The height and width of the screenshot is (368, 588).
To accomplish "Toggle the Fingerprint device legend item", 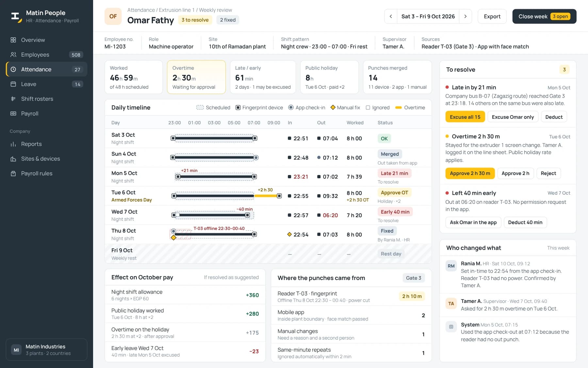I will [x=259, y=108].
